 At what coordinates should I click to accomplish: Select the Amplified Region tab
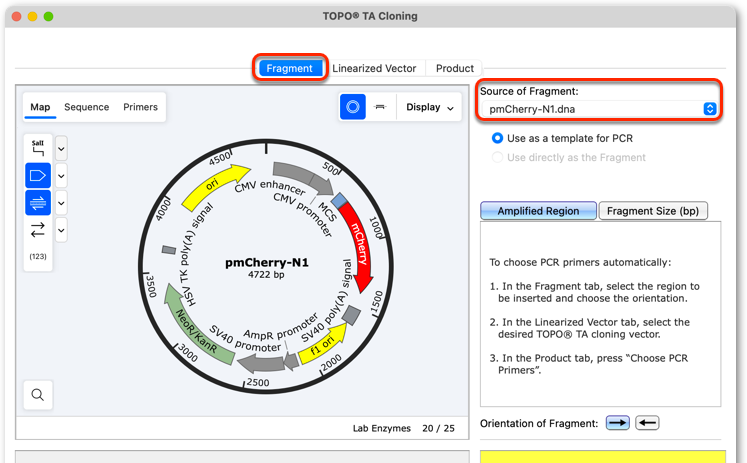click(538, 211)
